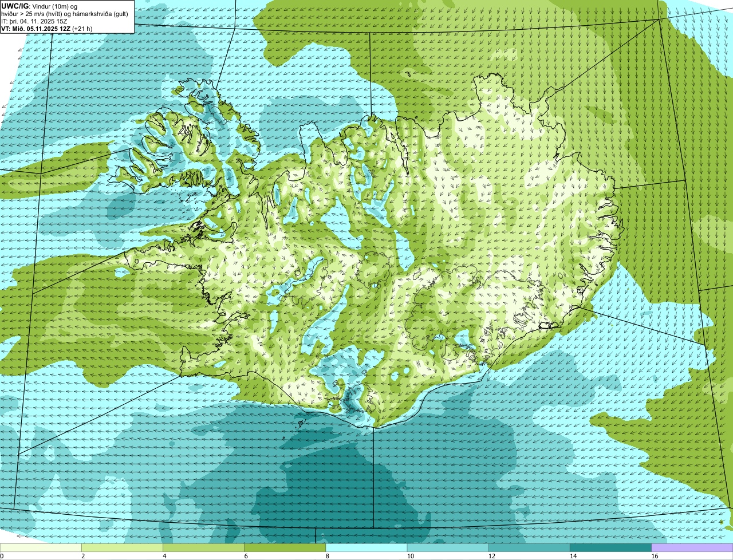
Task: Click the legend scale label '10'
Action: (x=410, y=556)
